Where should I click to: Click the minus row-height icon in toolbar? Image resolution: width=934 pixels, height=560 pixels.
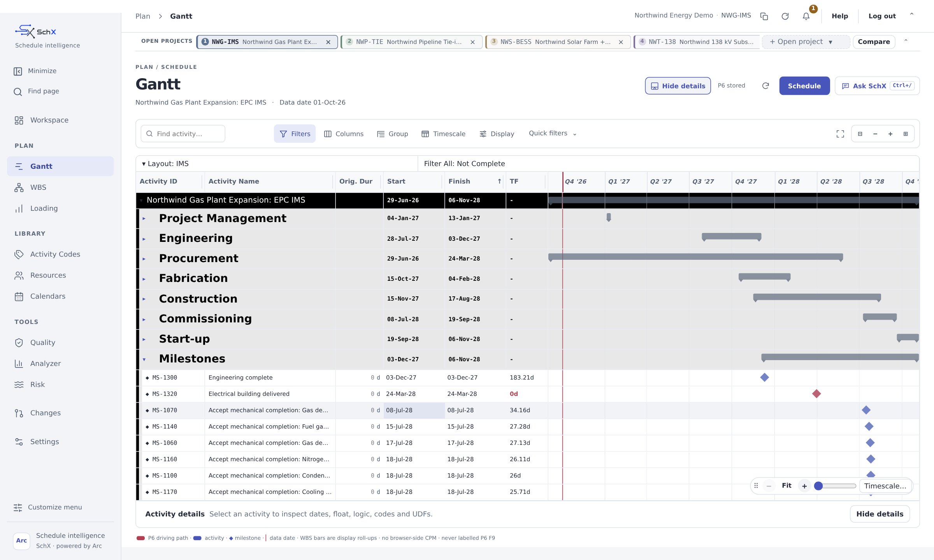(875, 134)
